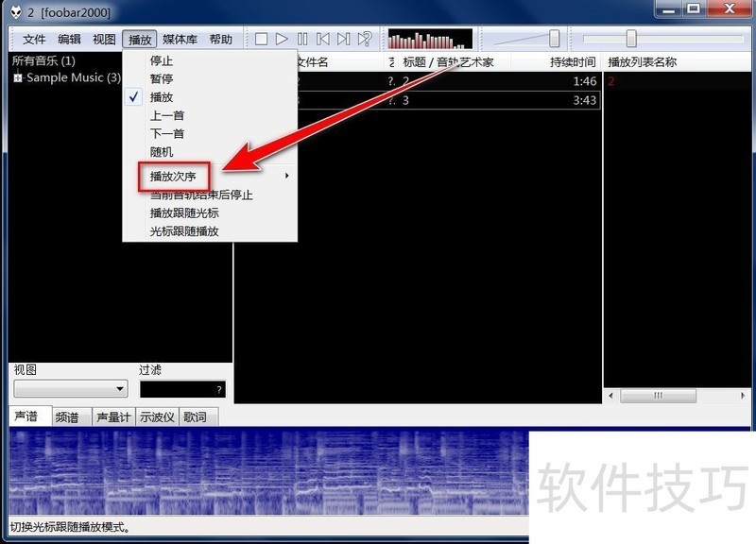Click the 过滤 filter input field
The width and height of the screenshot is (756, 544).
182,389
